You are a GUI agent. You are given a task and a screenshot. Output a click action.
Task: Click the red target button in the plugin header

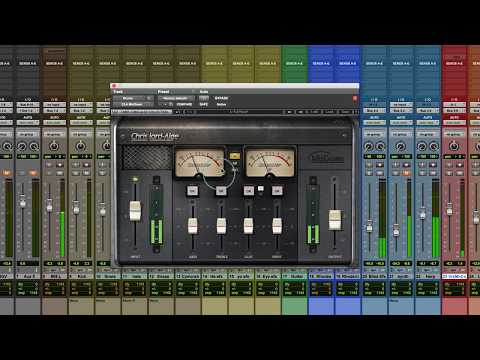tap(355, 98)
